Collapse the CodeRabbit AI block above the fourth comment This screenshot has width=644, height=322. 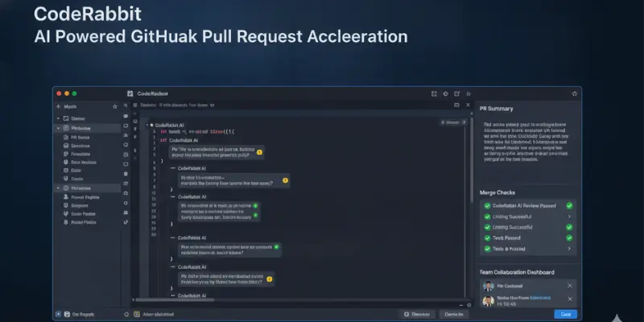click(x=173, y=237)
